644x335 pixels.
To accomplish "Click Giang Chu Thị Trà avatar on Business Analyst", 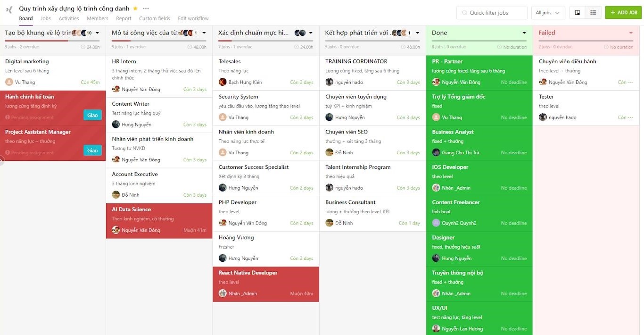I will pos(436,152).
